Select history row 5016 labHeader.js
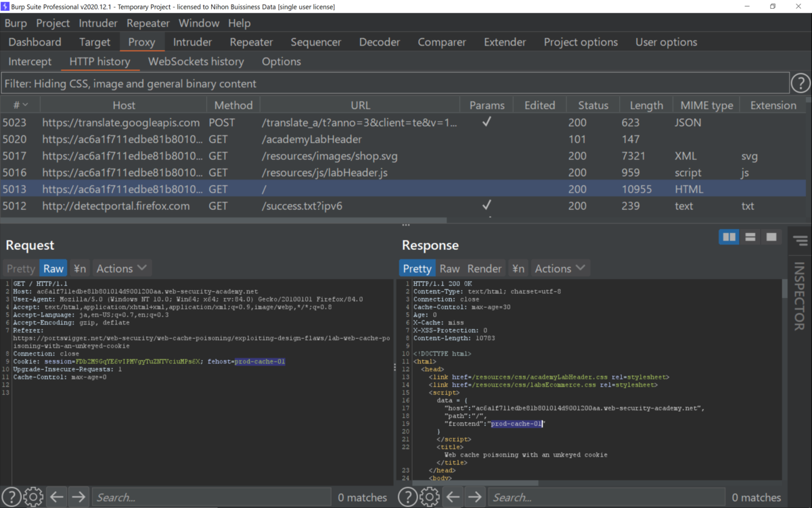Viewport: 812px width, 508px height. (x=404, y=173)
